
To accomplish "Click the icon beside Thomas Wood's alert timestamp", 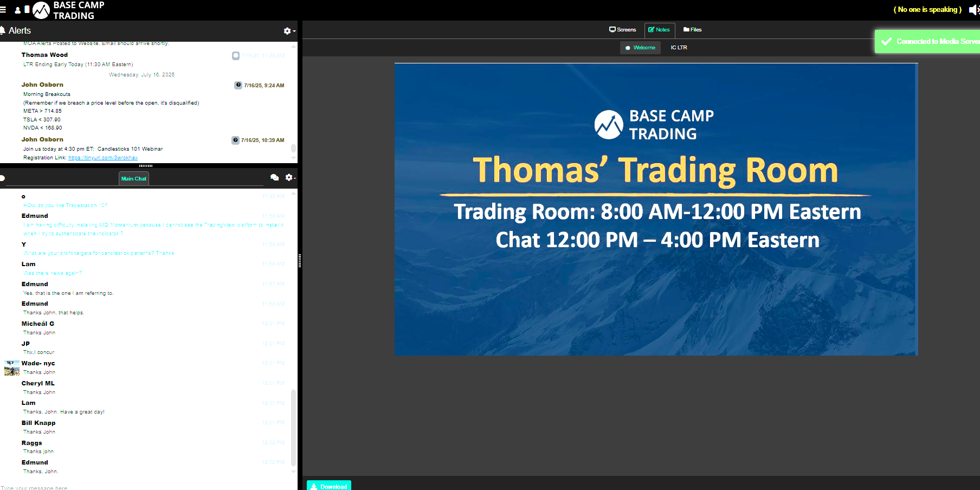I will coord(236,55).
